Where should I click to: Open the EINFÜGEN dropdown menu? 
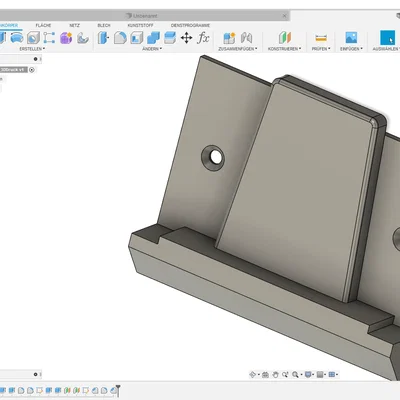click(351, 49)
